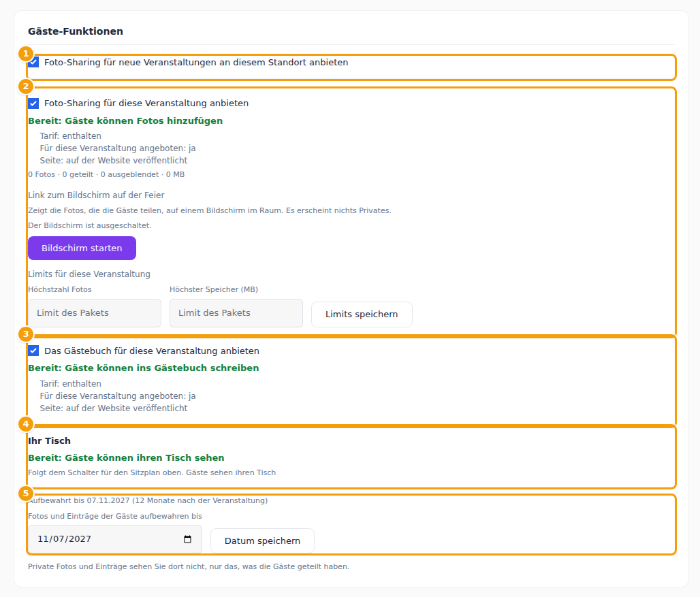
Task: Click the 'Höchster Speicher (MB)' field label
Action: click(214, 289)
